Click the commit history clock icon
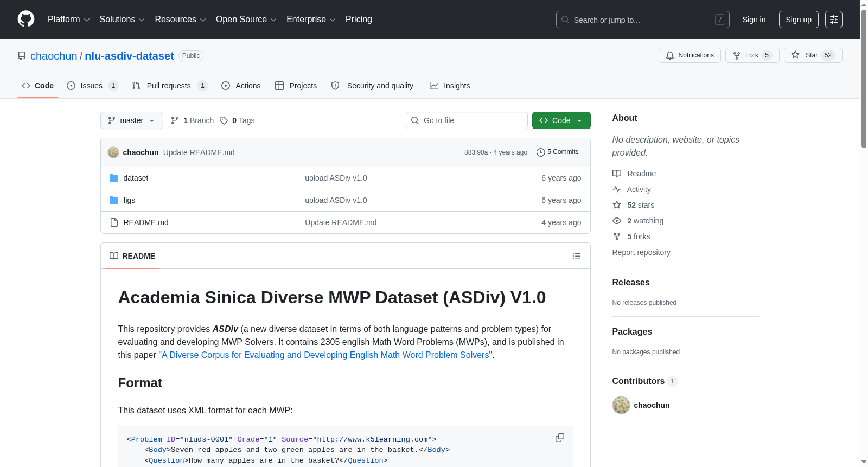The image size is (868, 467). pyautogui.click(x=540, y=152)
